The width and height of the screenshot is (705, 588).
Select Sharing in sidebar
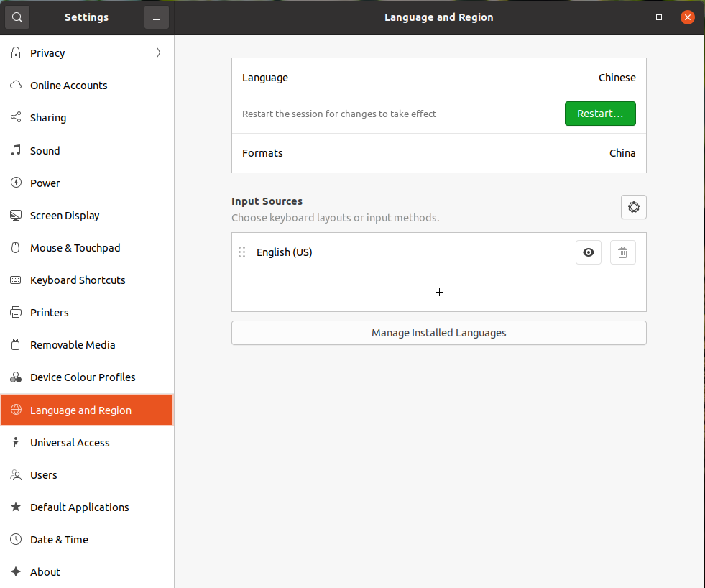pos(87,117)
